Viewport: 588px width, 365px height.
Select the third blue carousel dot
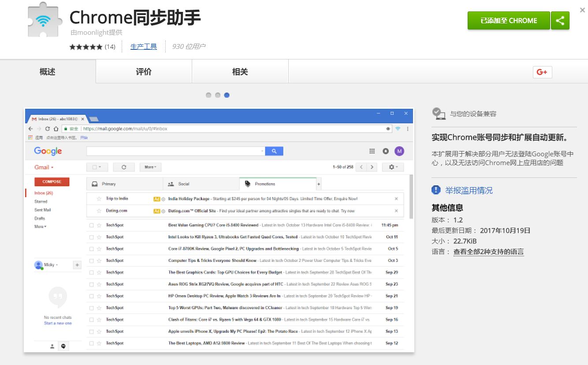[227, 95]
